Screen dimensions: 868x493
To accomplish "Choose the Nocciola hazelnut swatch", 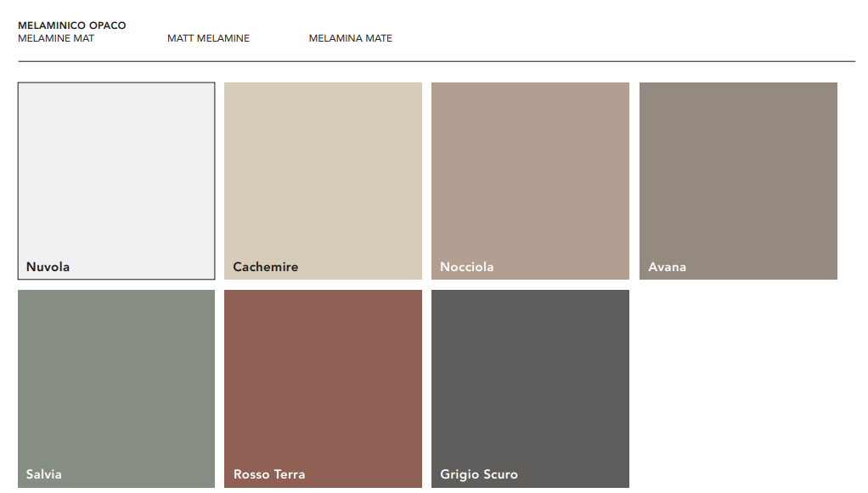I will [x=530, y=170].
